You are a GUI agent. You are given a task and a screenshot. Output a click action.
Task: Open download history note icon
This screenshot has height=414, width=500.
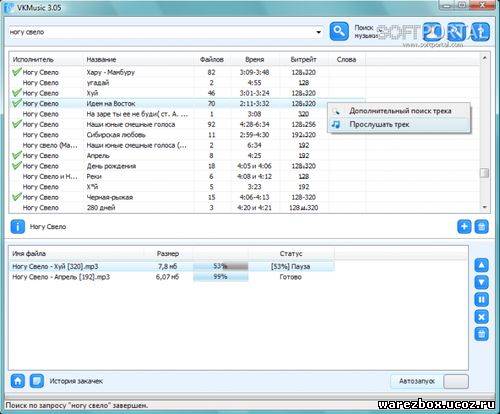37,381
